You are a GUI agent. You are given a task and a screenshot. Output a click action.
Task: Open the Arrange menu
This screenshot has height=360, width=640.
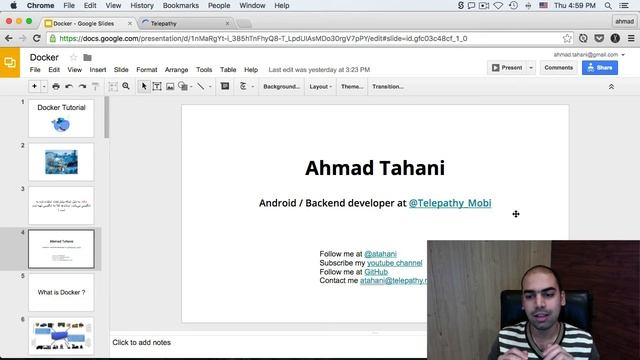coord(176,70)
